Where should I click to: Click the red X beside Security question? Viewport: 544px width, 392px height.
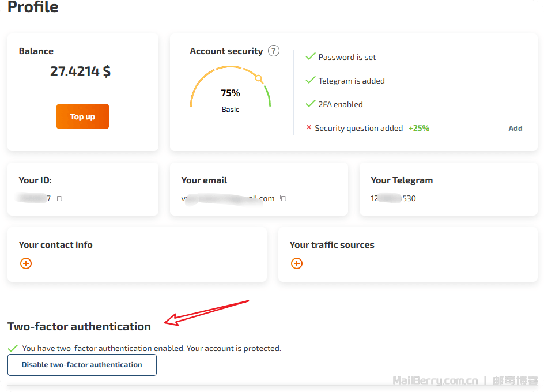pos(309,128)
